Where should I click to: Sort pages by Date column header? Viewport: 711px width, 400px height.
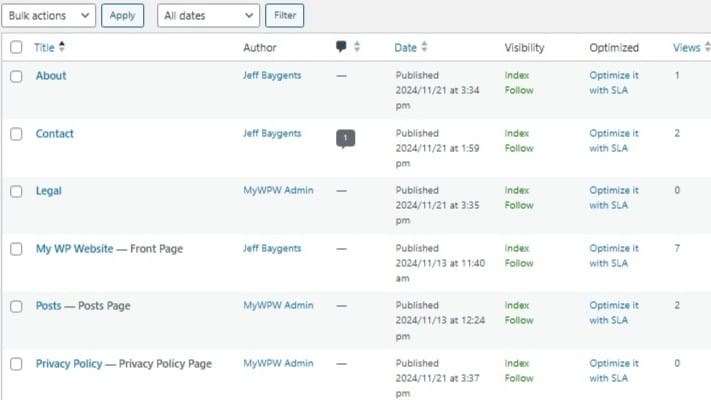coord(405,47)
